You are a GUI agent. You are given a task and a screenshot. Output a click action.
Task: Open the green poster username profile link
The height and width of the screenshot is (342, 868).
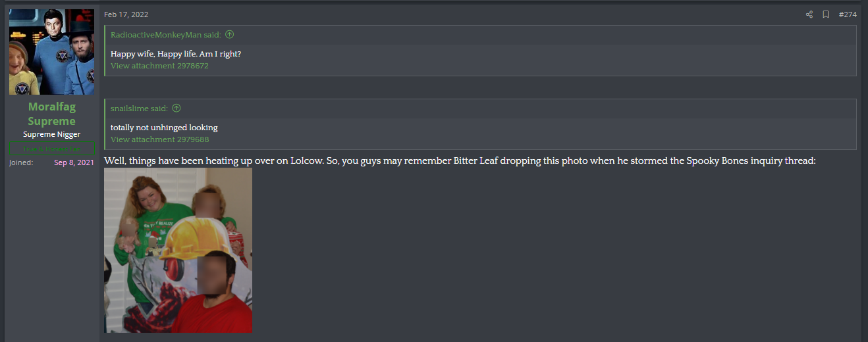(51, 114)
